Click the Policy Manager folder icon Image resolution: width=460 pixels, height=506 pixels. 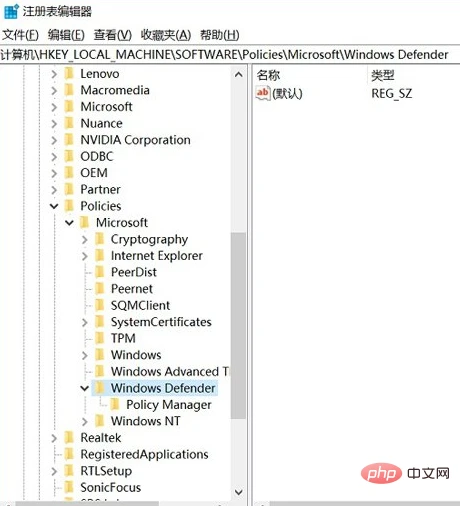tap(114, 404)
